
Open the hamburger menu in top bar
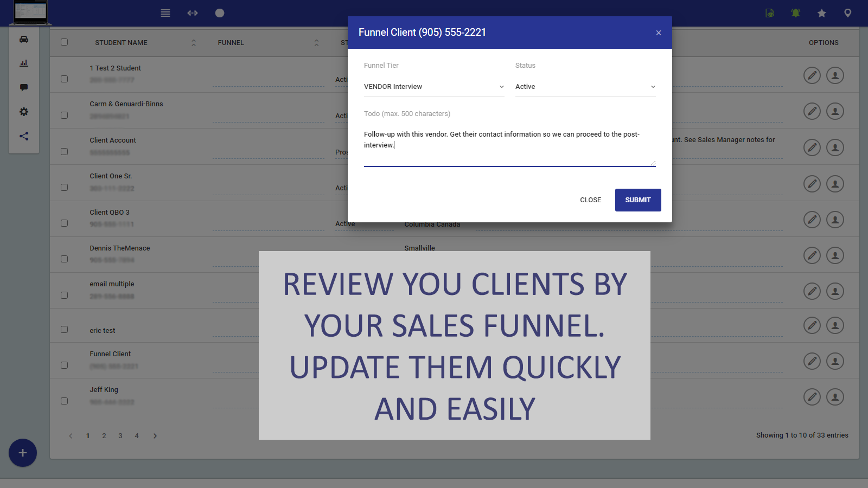[x=165, y=13]
